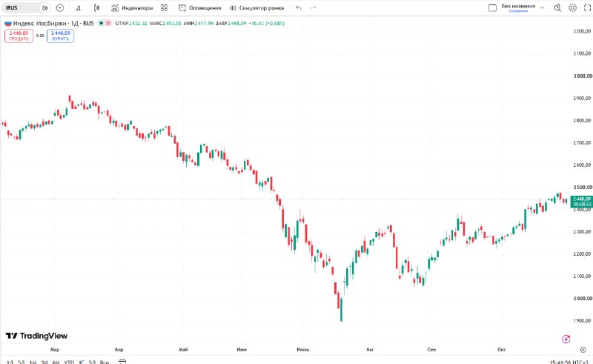Open the go-to-date calendar icon

point(122,361)
